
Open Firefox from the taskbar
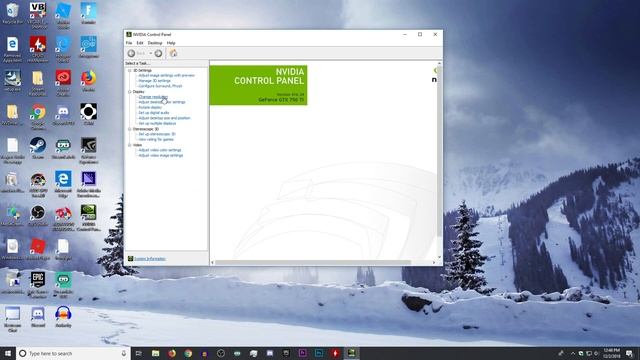pyautogui.click(x=172, y=353)
